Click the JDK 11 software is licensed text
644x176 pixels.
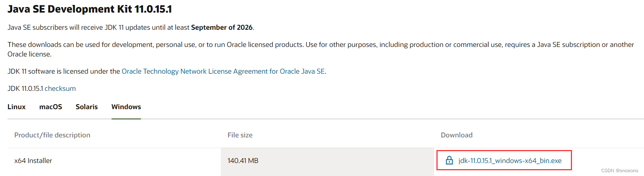tap(64, 71)
